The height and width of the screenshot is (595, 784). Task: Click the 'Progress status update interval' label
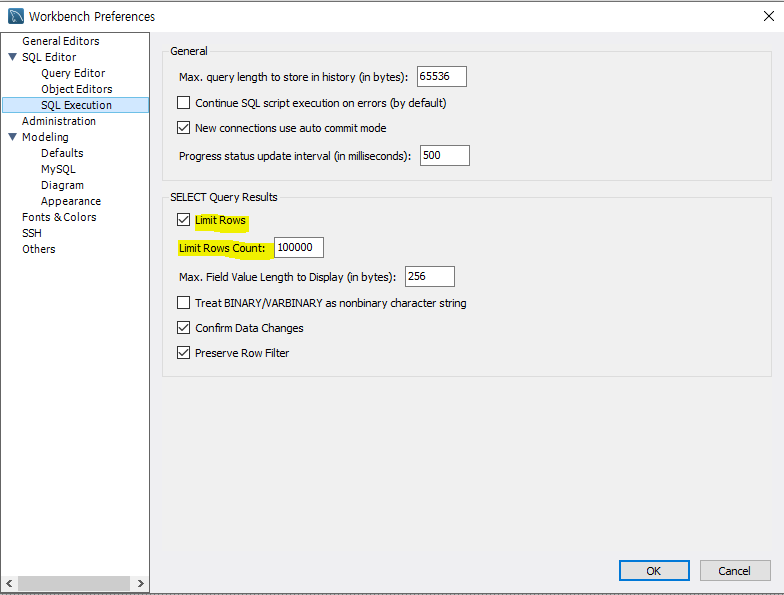click(295, 156)
